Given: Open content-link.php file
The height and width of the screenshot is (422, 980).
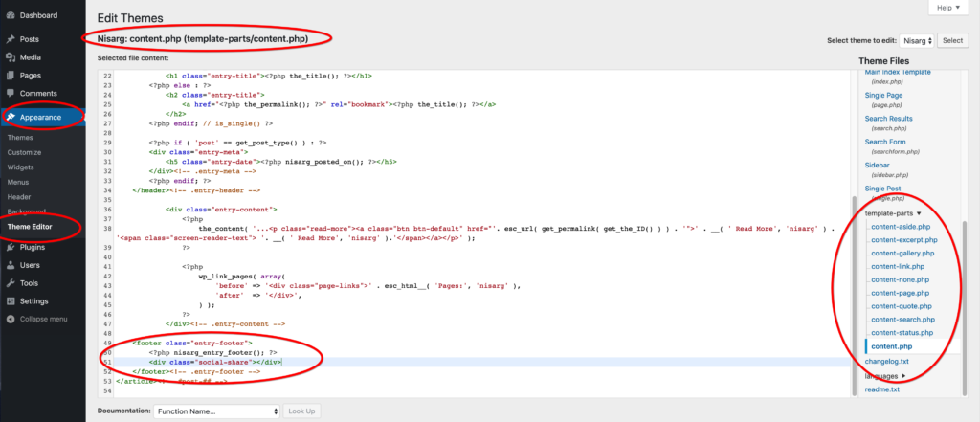Looking at the screenshot, I should click(898, 266).
